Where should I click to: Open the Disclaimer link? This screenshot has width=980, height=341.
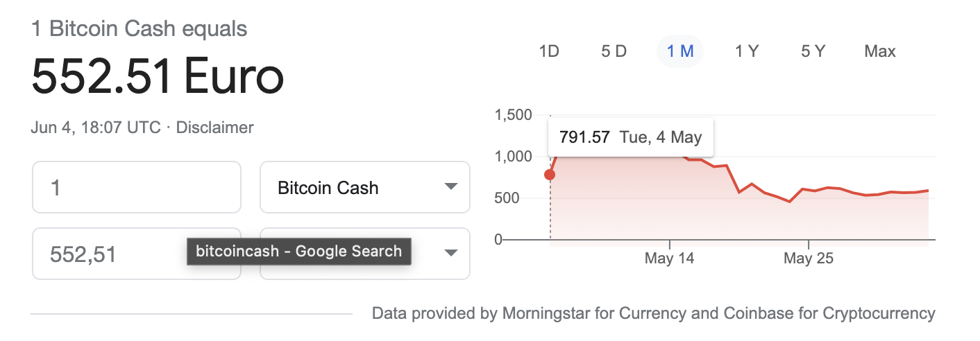(x=215, y=128)
